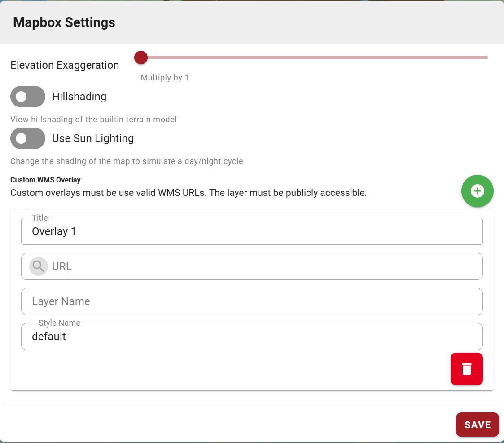Focus the Title field containing Overlay 1
Image resolution: width=504 pixels, height=443 pixels.
[251, 232]
